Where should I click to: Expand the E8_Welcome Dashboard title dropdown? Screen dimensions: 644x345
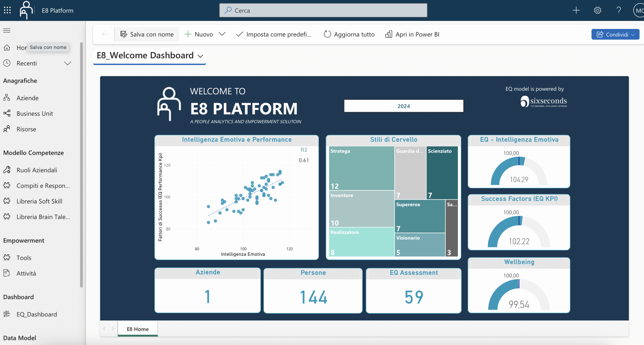(200, 56)
